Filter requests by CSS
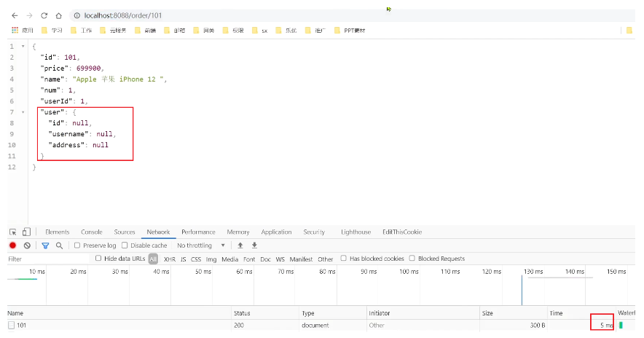The height and width of the screenshot is (338, 644). [196, 259]
